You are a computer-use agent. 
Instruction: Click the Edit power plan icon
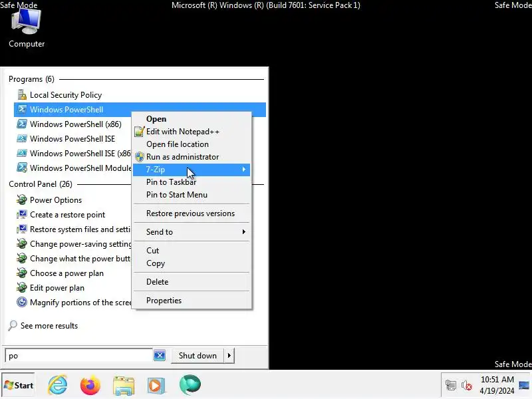click(22, 287)
